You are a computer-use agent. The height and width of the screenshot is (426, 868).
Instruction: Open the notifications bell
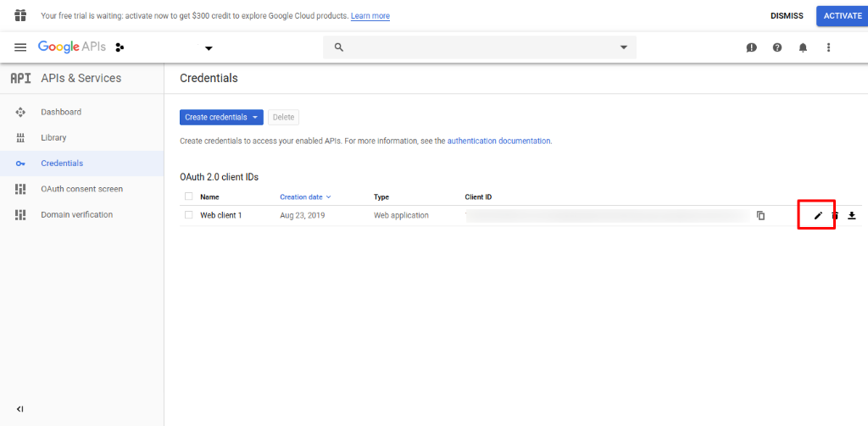pos(803,47)
